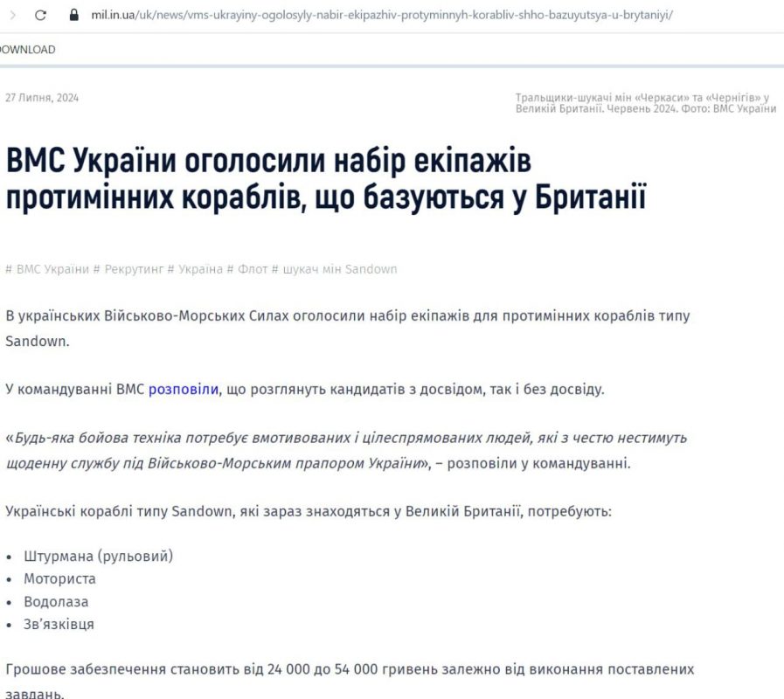Viewport: 784px width, 699px height.
Task: Click the browser forward arrow
Action: click(11, 16)
